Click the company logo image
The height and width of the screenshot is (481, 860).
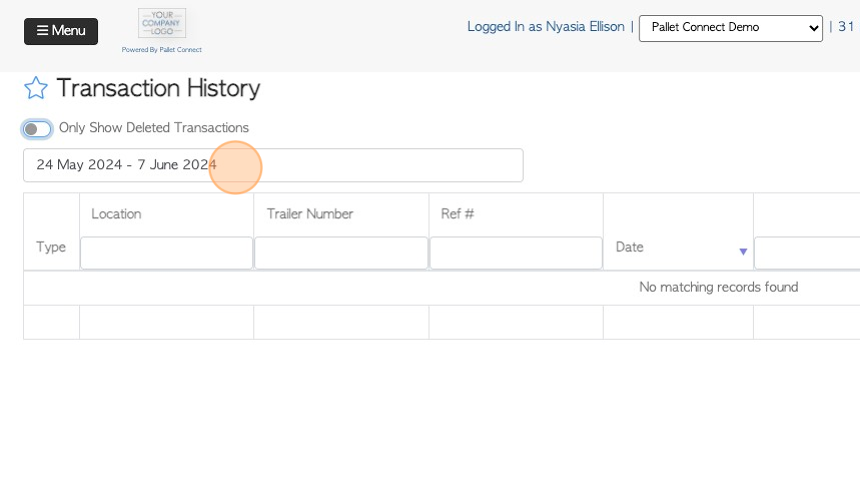pyautogui.click(x=161, y=23)
